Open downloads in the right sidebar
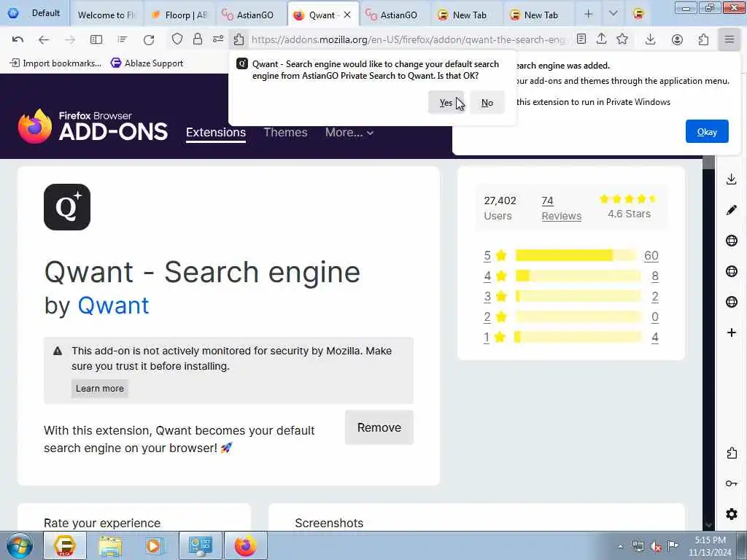The height and width of the screenshot is (560, 747). (x=731, y=179)
